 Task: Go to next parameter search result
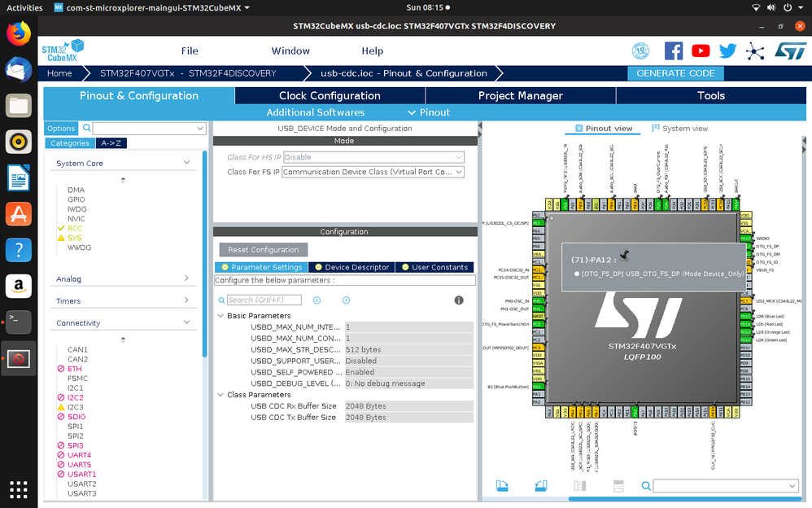pyautogui.click(x=346, y=300)
